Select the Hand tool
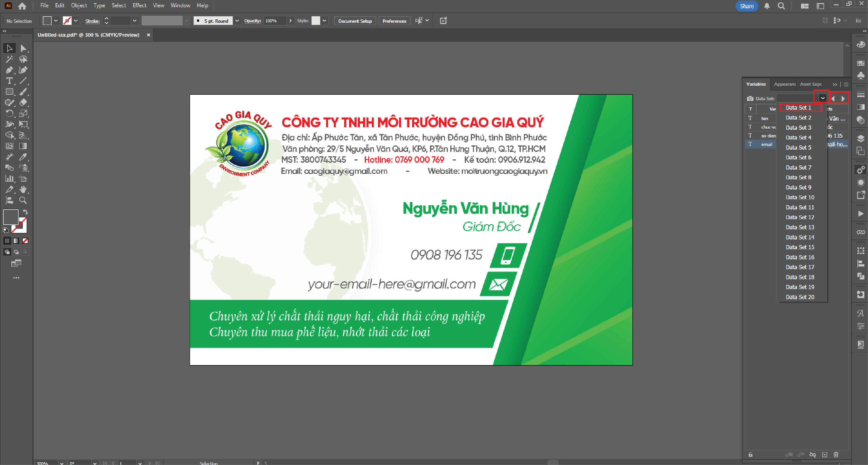 [x=23, y=189]
